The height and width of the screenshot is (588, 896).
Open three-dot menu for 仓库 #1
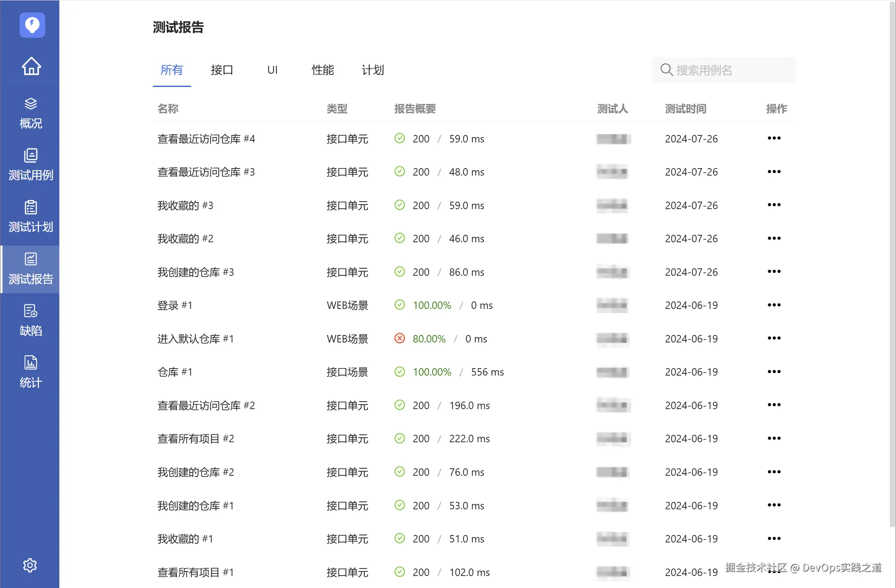click(774, 372)
